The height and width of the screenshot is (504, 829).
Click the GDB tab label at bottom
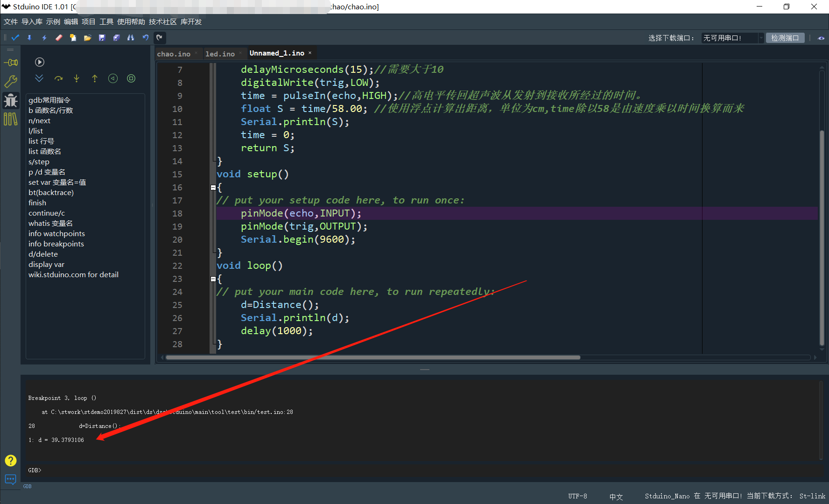pyautogui.click(x=27, y=486)
